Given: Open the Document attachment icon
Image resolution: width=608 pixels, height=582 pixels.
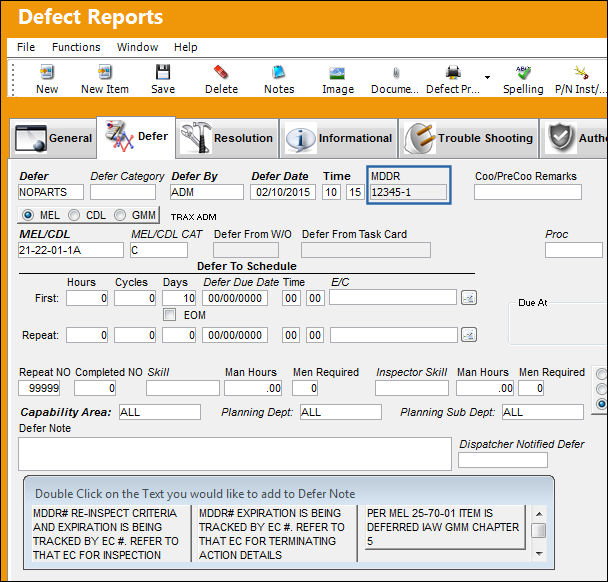Looking at the screenshot, I should (396, 73).
